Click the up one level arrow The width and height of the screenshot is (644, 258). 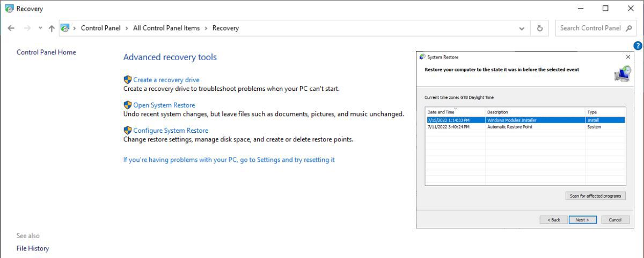pos(52,28)
